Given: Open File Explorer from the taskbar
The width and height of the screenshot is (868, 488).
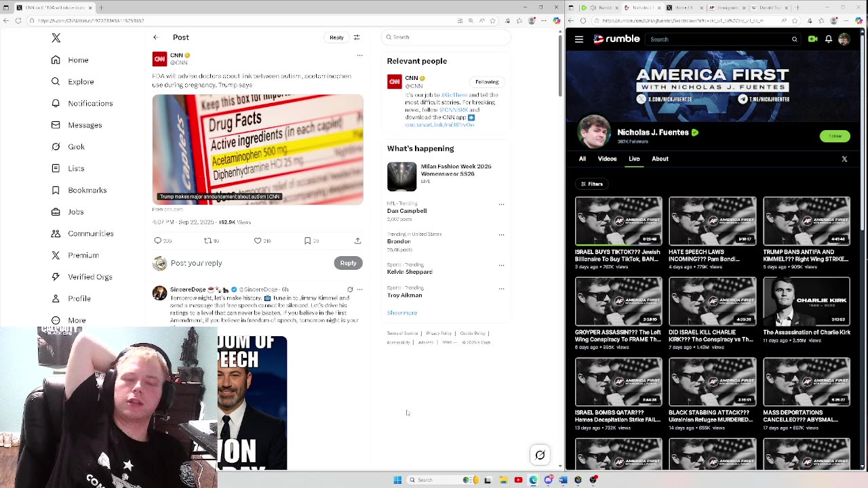Looking at the screenshot, I should (x=503, y=480).
